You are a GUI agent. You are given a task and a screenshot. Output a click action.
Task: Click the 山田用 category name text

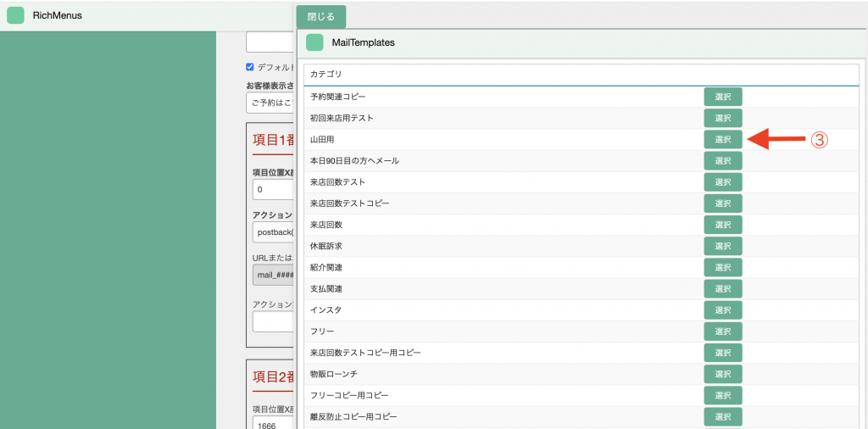(321, 140)
